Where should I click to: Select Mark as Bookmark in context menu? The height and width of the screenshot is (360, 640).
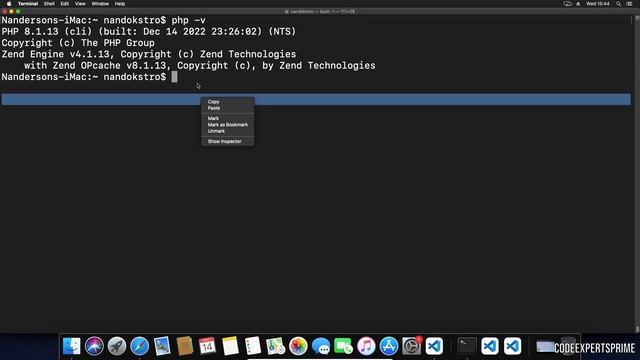click(227, 125)
